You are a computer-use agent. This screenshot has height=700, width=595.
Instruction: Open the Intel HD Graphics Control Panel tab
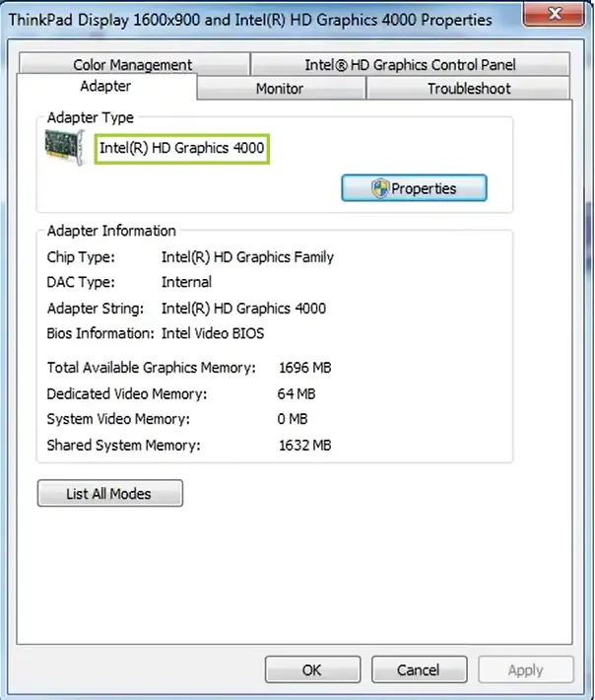click(410, 65)
